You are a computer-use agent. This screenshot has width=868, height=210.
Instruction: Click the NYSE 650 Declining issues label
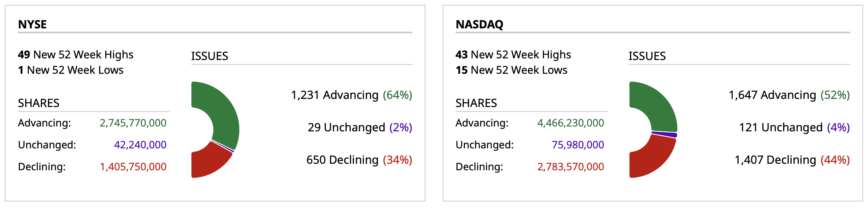[359, 160]
